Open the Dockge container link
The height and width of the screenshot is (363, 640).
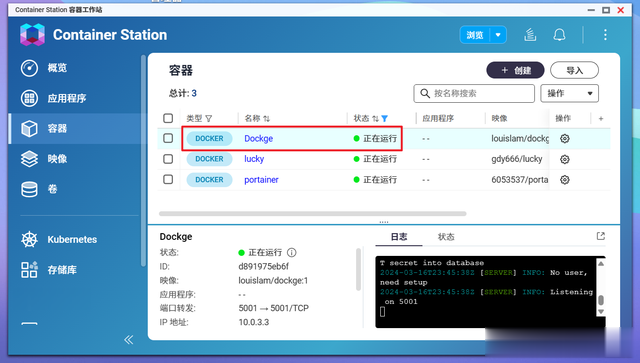(258, 138)
